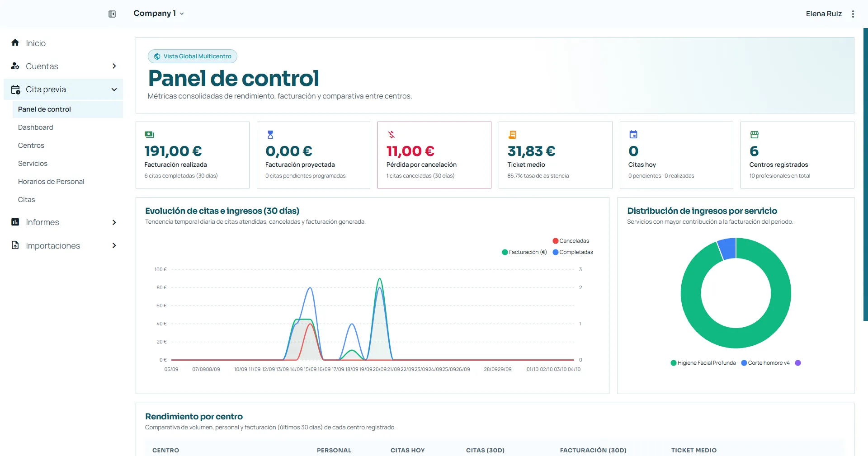Click the blue donut chart segment
This screenshot has width=868, height=456.
coord(728,249)
